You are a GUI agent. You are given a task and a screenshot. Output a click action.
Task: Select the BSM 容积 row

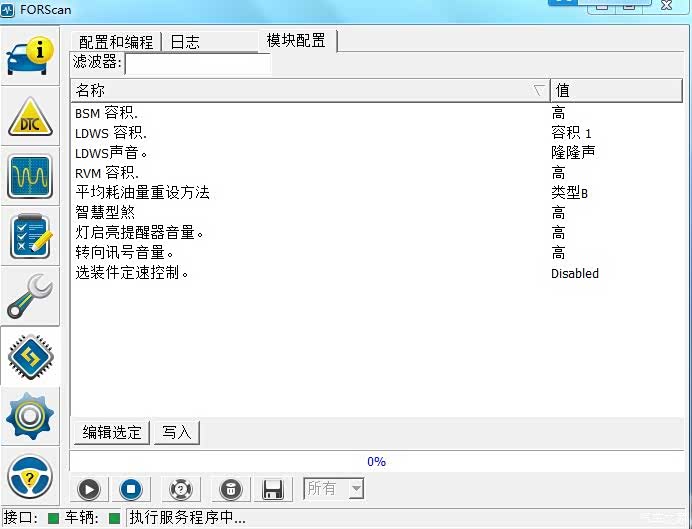377,113
